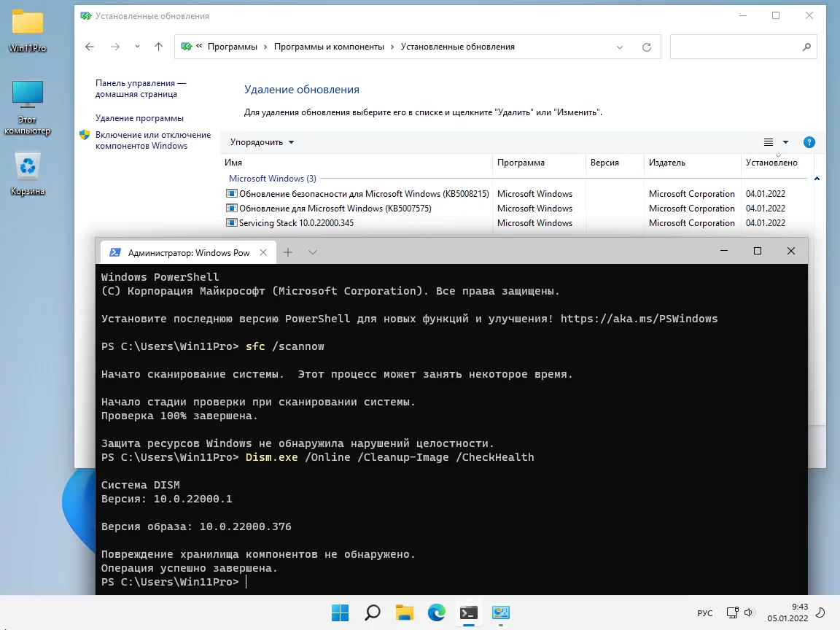Add a new terminal tab

(x=288, y=252)
